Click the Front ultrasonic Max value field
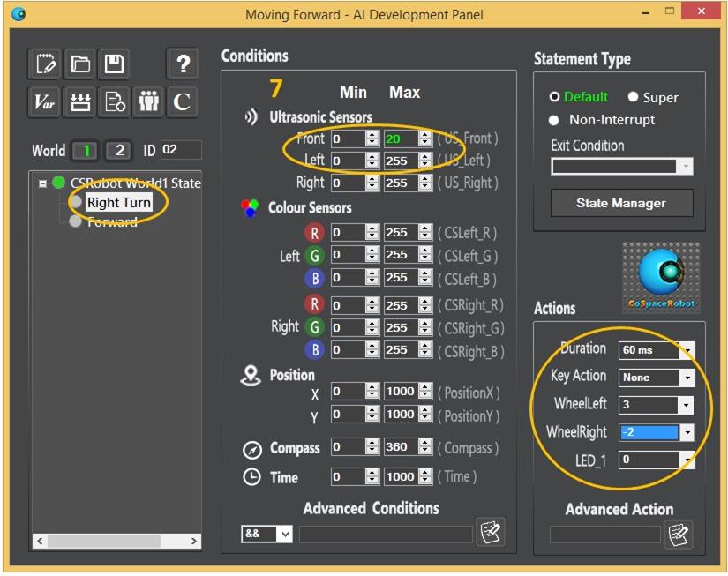The width and height of the screenshot is (728, 576). pyautogui.click(x=400, y=138)
